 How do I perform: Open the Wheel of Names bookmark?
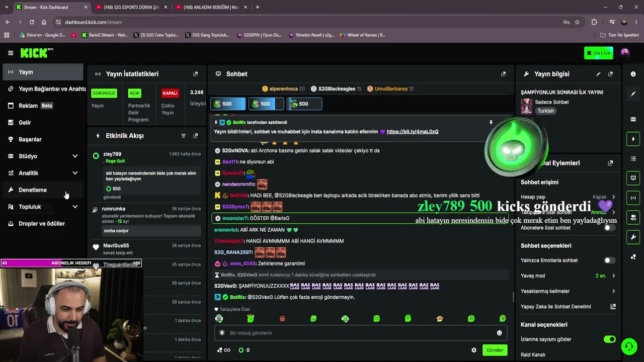[363, 35]
